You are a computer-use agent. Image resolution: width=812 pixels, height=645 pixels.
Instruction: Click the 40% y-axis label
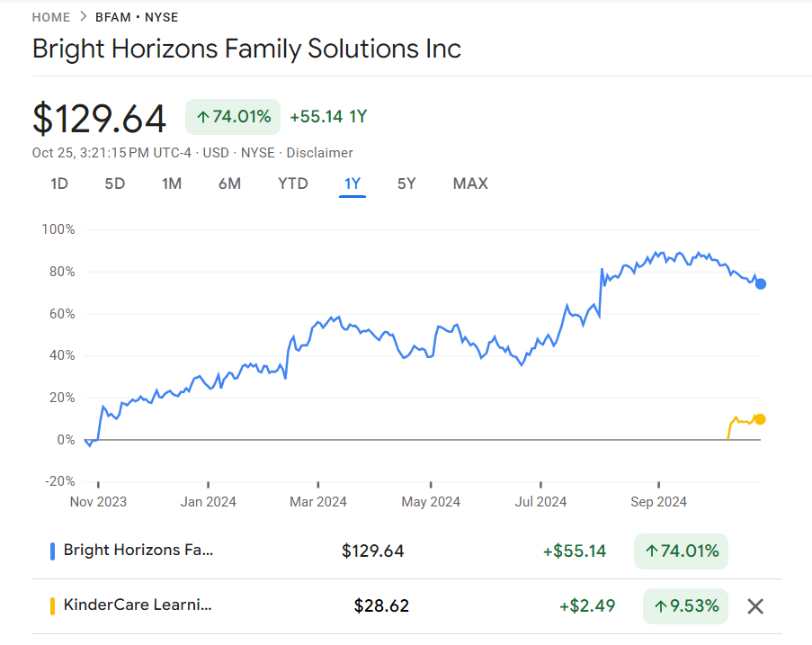(62, 354)
